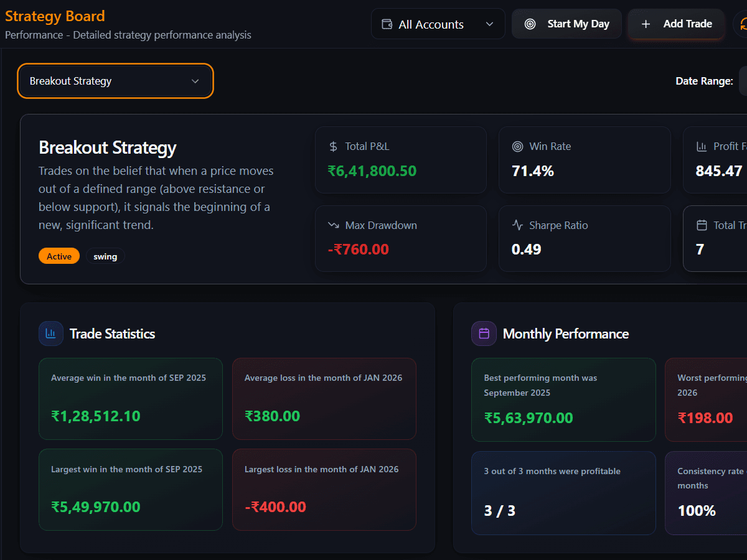Image resolution: width=747 pixels, height=560 pixels.
Task: Click the Monthly Performance calendar icon
Action: pos(484,334)
